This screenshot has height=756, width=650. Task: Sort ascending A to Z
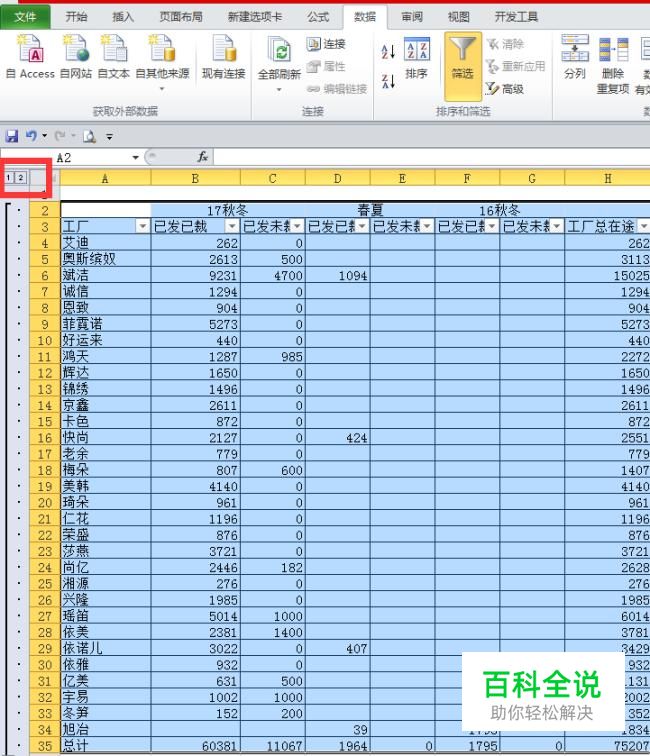click(x=388, y=52)
